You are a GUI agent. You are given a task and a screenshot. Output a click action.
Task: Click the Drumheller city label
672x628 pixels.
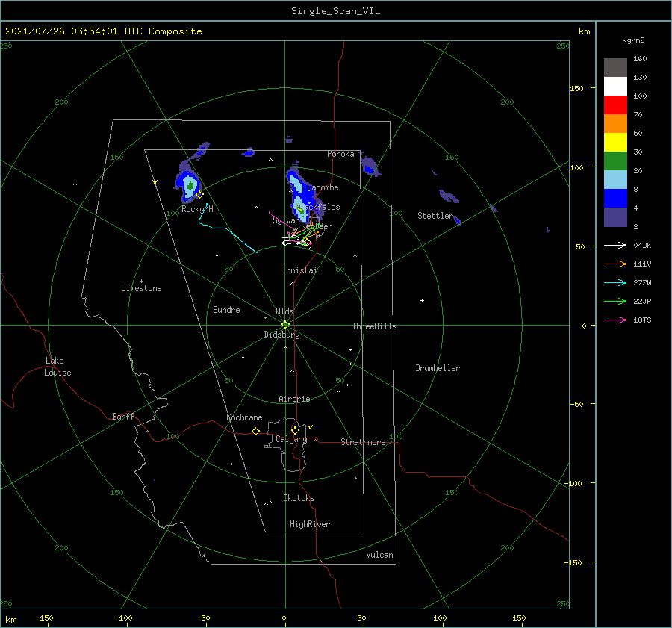(x=438, y=368)
